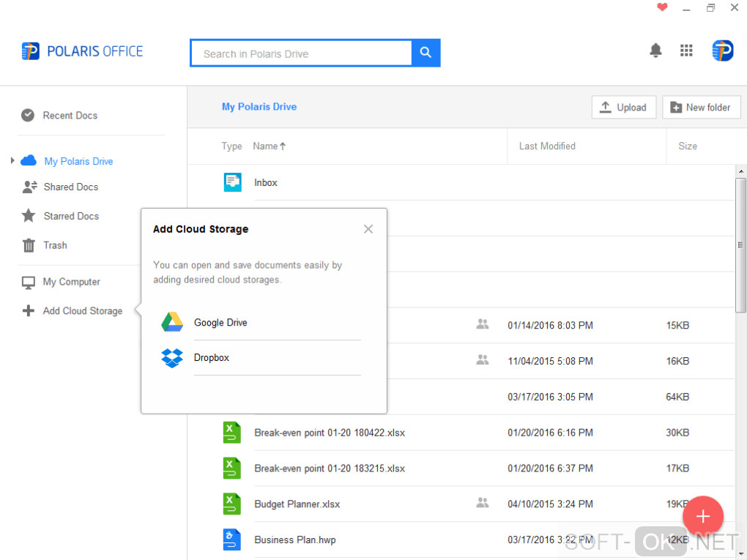
Task: Close the Add Cloud Storage popup
Action: point(368,229)
